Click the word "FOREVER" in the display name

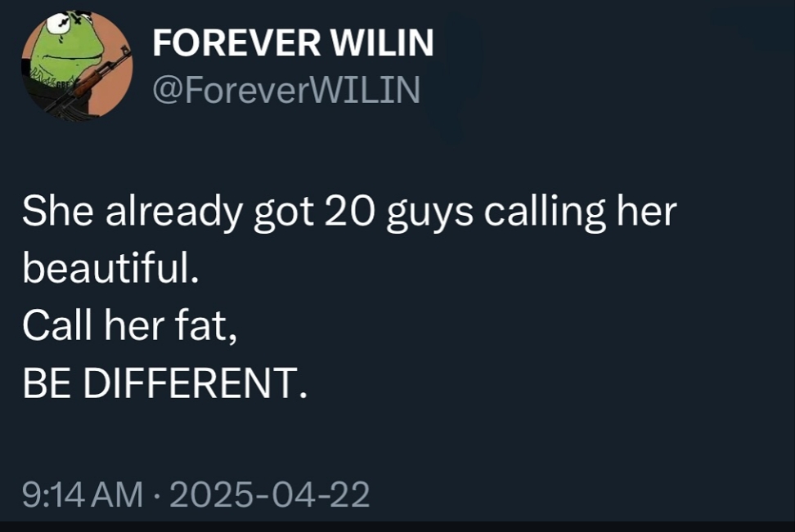(236, 43)
